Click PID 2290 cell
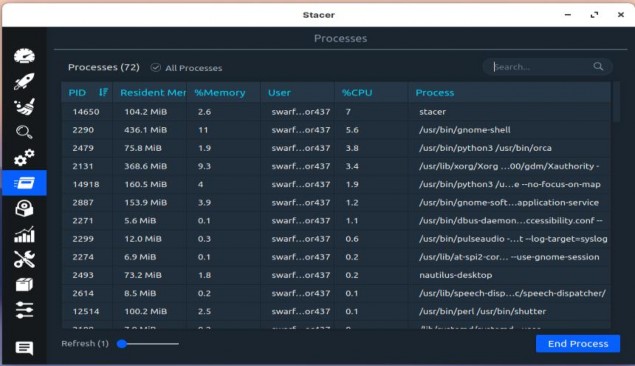 pos(83,130)
